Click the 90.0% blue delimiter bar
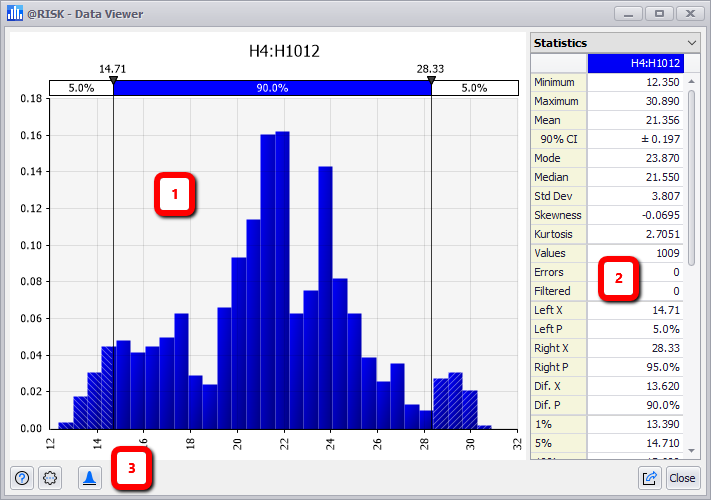Image resolution: width=711 pixels, height=500 pixels. (272, 88)
